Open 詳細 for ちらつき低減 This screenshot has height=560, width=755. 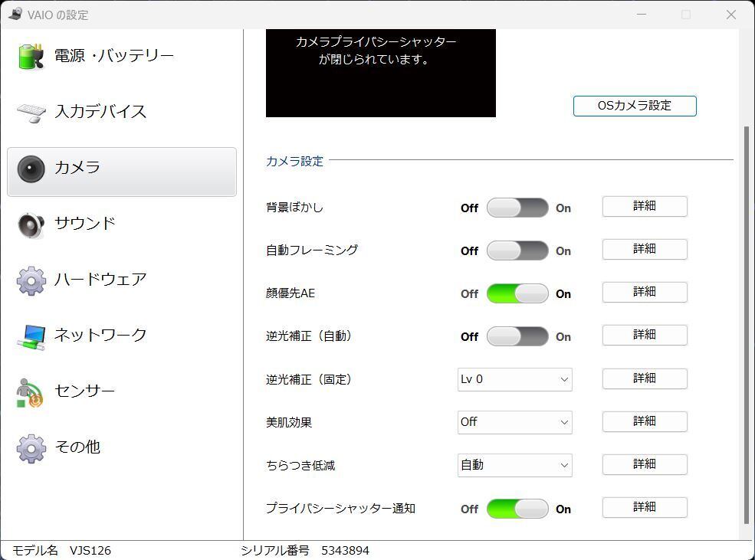click(645, 464)
